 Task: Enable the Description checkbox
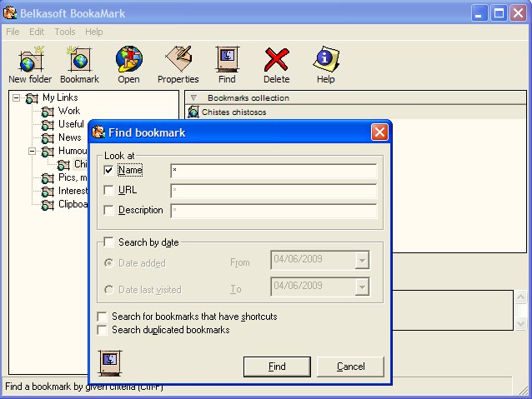108,210
